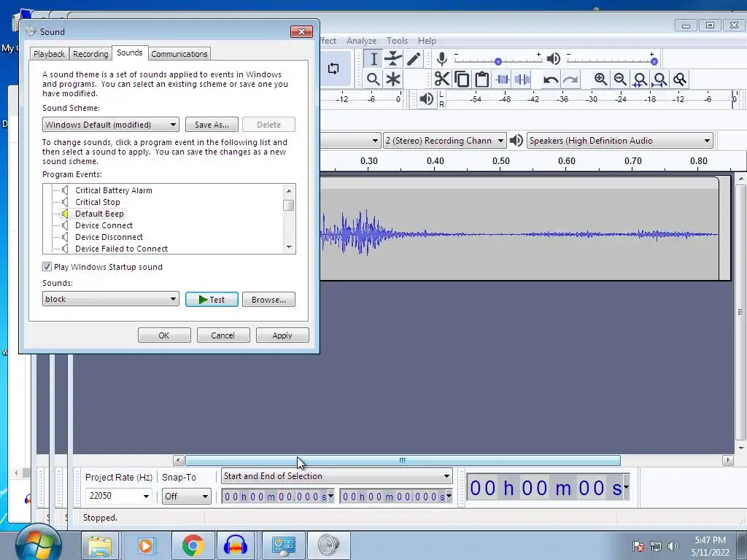Select the Audacity Selection tool

click(x=374, y=59)
